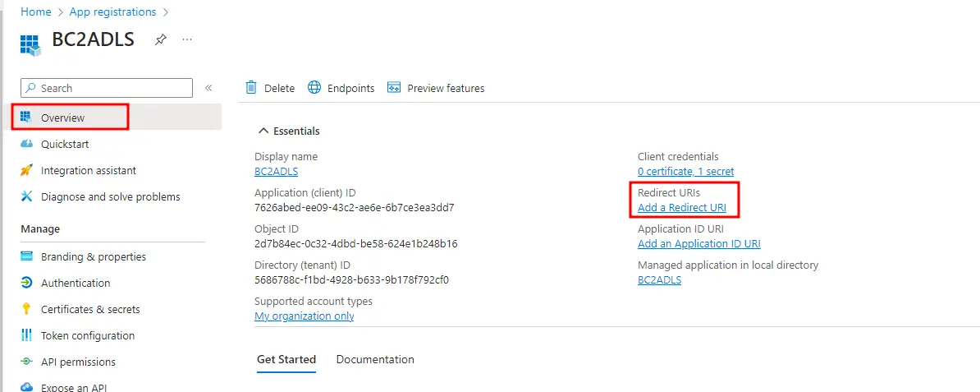Click the Supported account types label
The width and height of the screenshot is (980, 392).
[314, 302]
